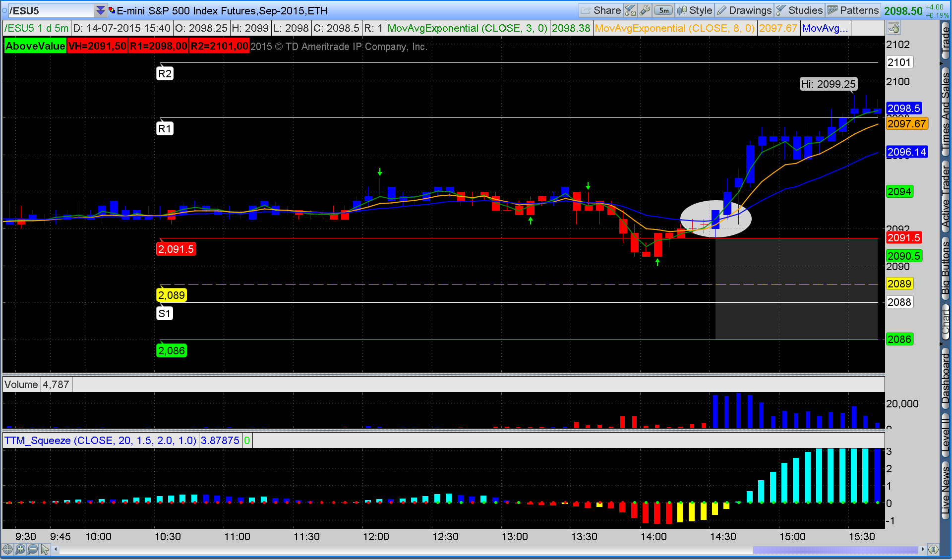Click the crosshair pan icon at bottom left
The image size is (952, 560).
[x=7, y=549]
